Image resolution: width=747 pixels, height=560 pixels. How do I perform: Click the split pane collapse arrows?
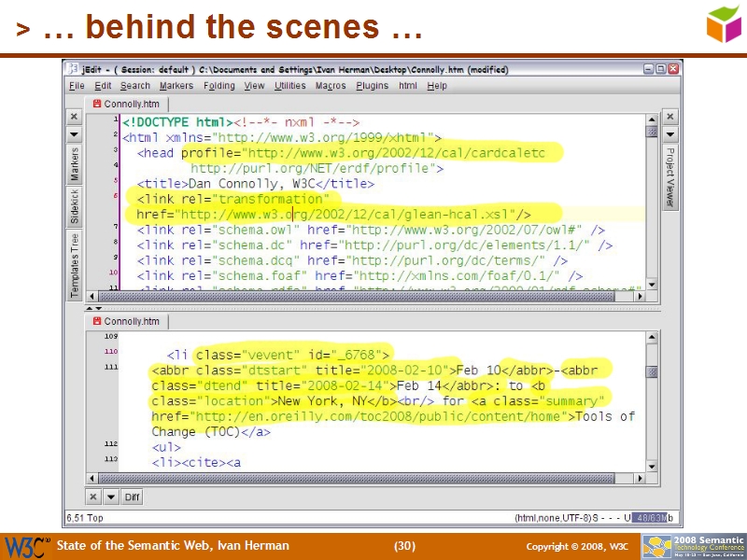click(93, 306)
